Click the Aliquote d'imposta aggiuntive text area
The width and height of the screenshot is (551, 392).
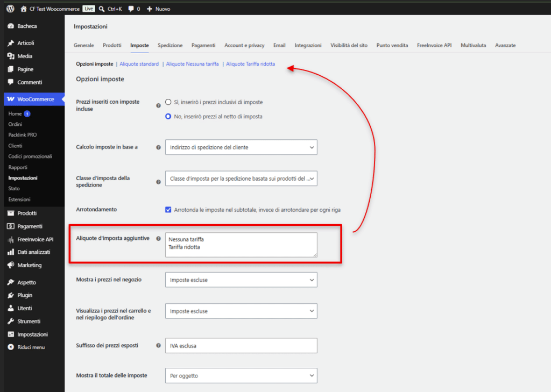241,245
